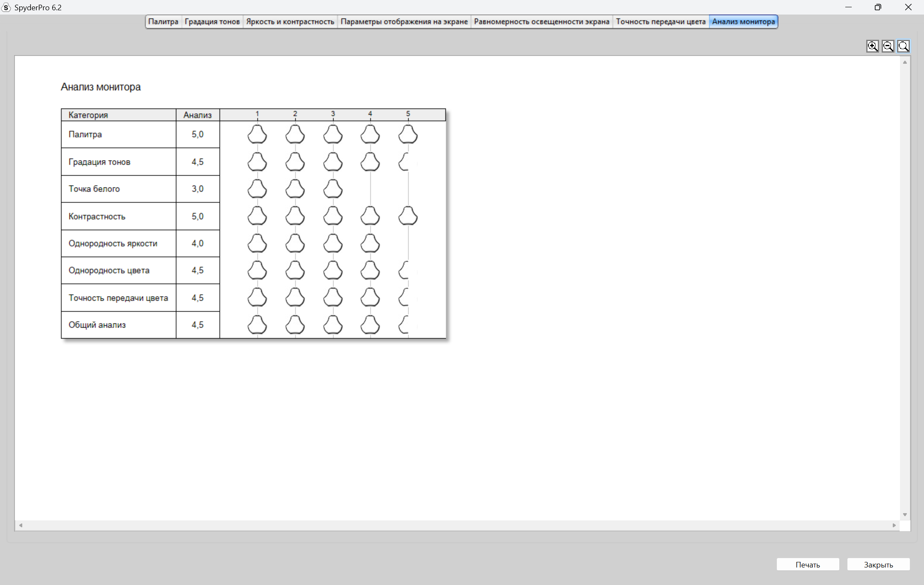
Task: Click the first spider rating in Контрастность row
Action: [257, 216]
